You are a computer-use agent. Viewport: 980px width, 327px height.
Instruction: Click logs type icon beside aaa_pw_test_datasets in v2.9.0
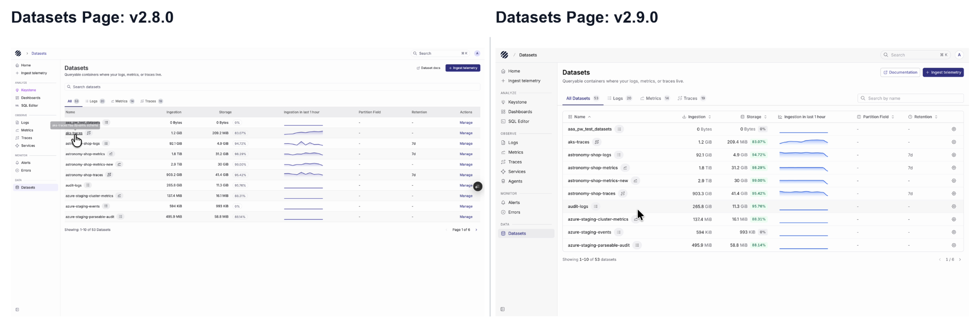[x=619, y=129]
